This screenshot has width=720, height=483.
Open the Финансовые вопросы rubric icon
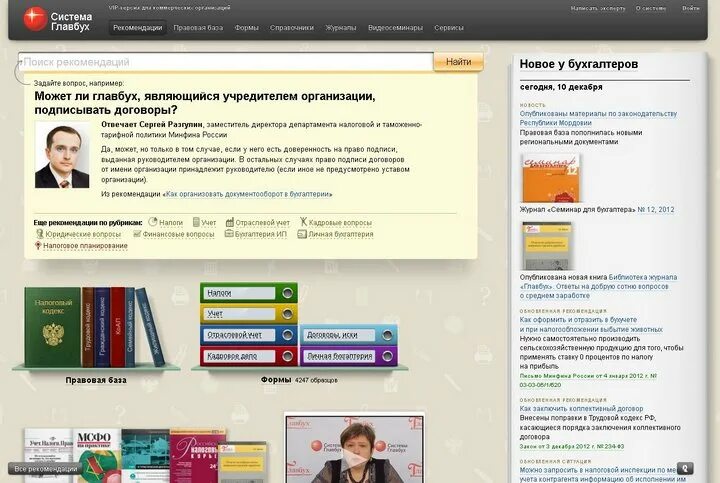pyautogui.click(x=137, y=234)
